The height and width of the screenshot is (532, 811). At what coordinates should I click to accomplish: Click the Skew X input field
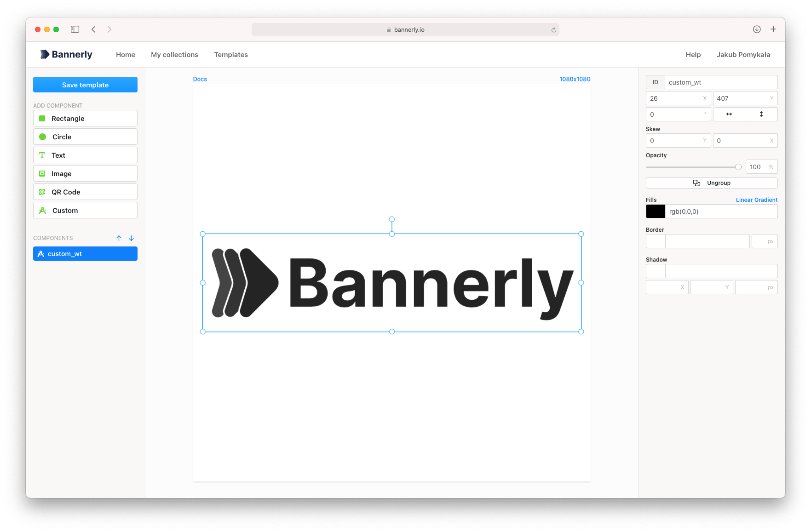(745, 141)
